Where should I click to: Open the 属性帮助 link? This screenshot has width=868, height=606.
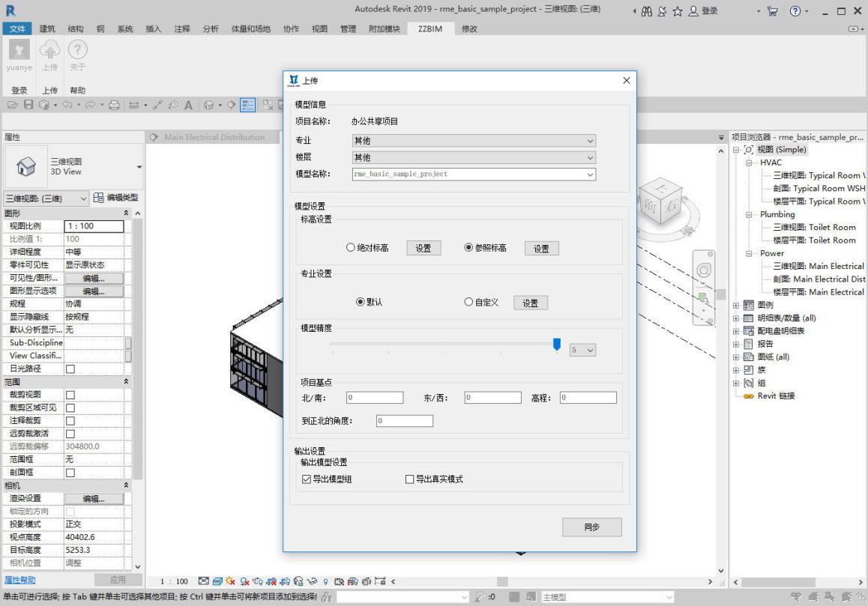coord(20,580)
